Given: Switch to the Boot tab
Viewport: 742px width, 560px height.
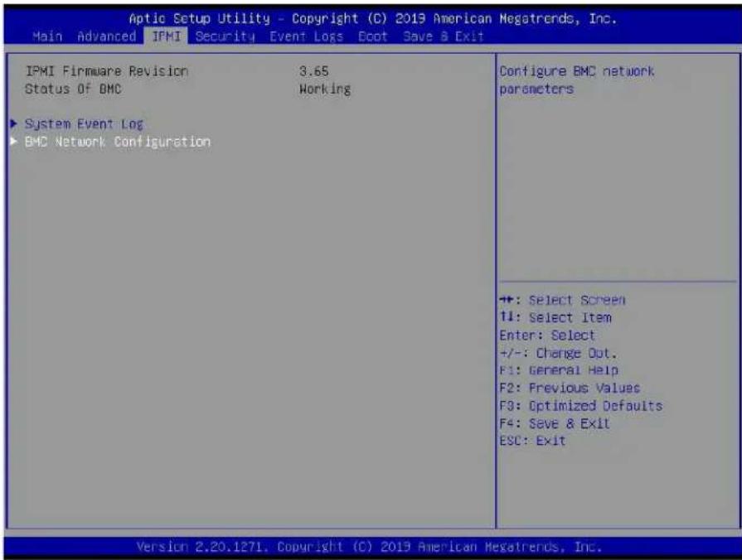Looking at the screenshot, I should point(373,36).
